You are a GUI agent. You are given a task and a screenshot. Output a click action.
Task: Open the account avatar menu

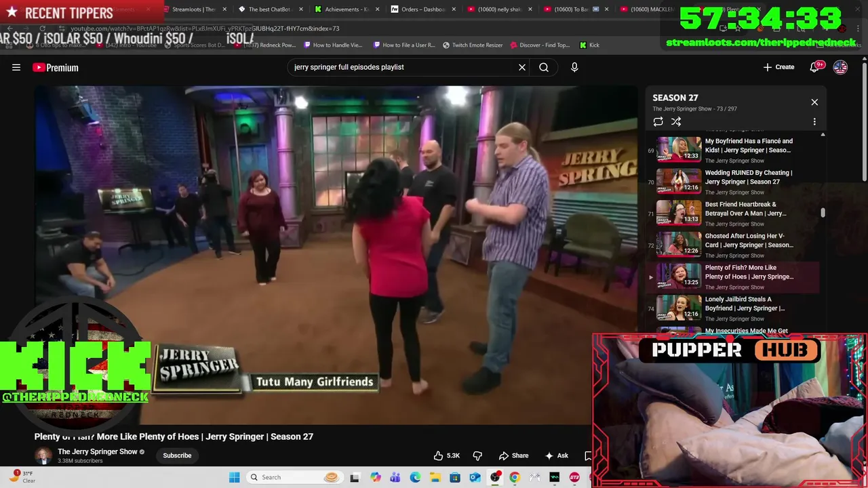coord(840,67)
